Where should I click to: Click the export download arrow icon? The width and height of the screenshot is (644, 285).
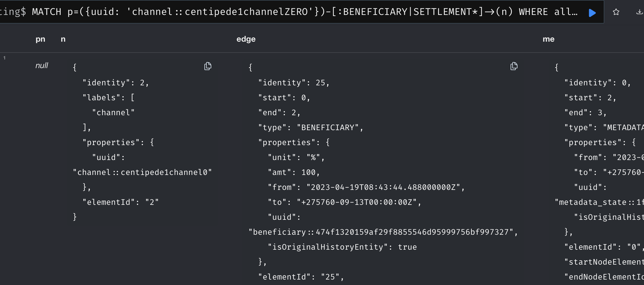click(x=639, y=12)
